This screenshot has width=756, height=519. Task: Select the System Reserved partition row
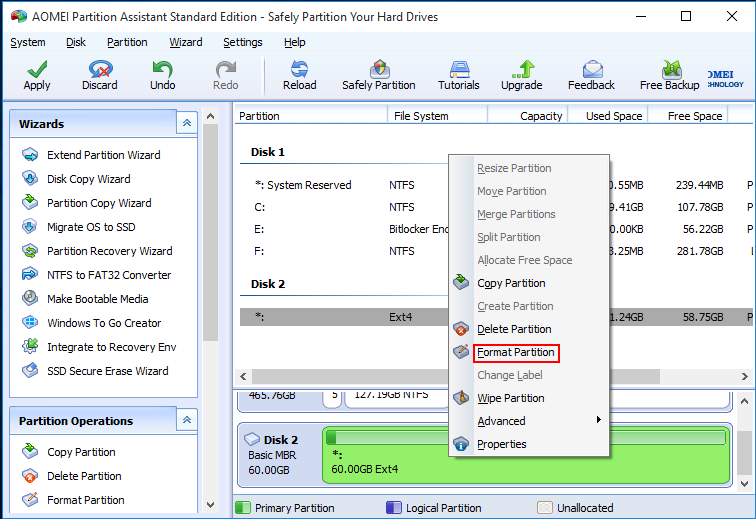tap(496, 185)
